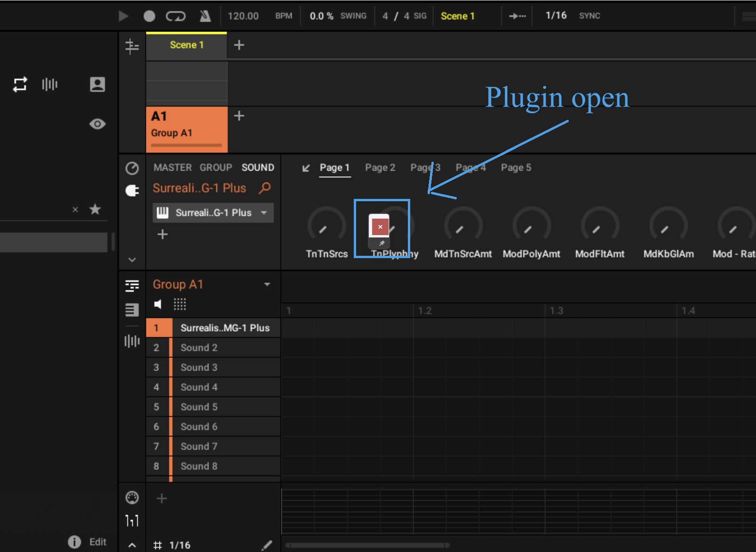This screenshot has height=552, width=756.
Task: Collapse the control area with chevron
Action: [x=132, y=260]
